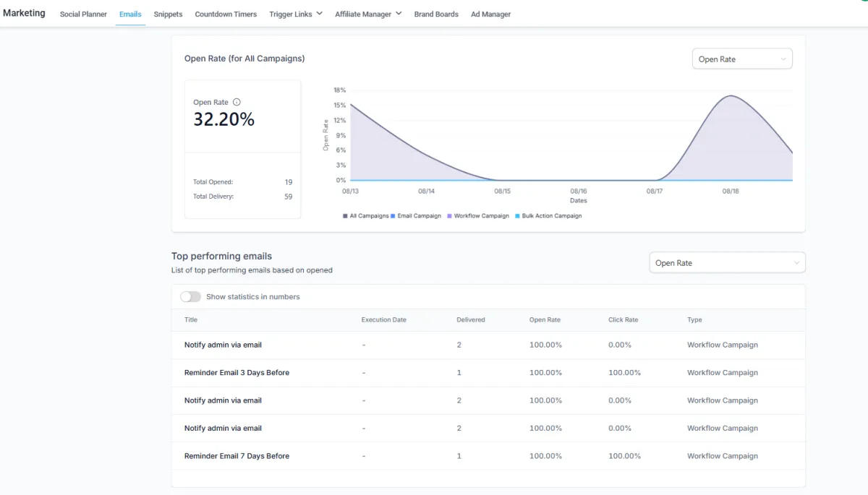Open the Brand Boards tab

pos(436,14)
